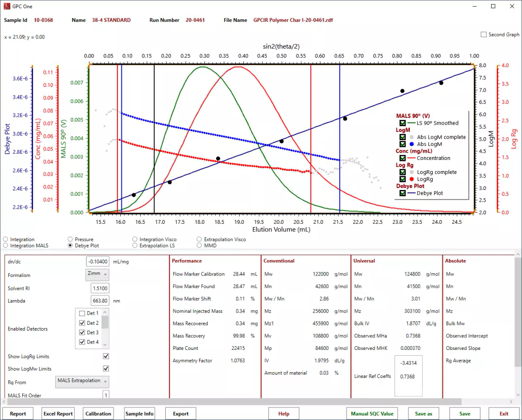The image size is (522, 420).
Task: Check the Det 1 detector box
Action: click(x=82, y=314)
